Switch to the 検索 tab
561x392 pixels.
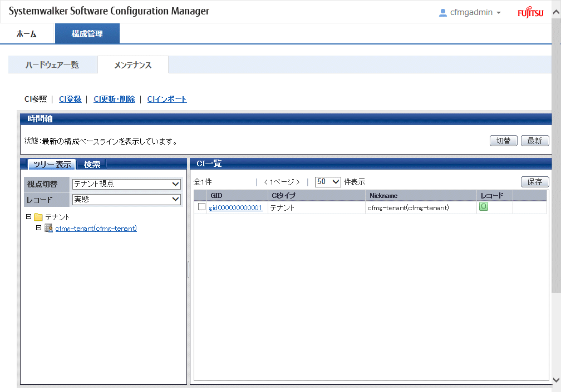pyautogui.click(x=92, y=164)
